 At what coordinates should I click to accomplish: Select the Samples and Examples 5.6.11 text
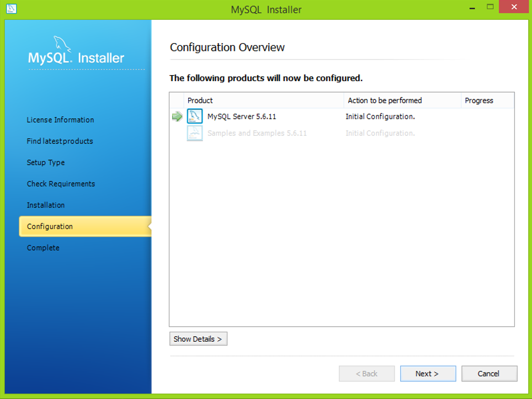(257, 133)
